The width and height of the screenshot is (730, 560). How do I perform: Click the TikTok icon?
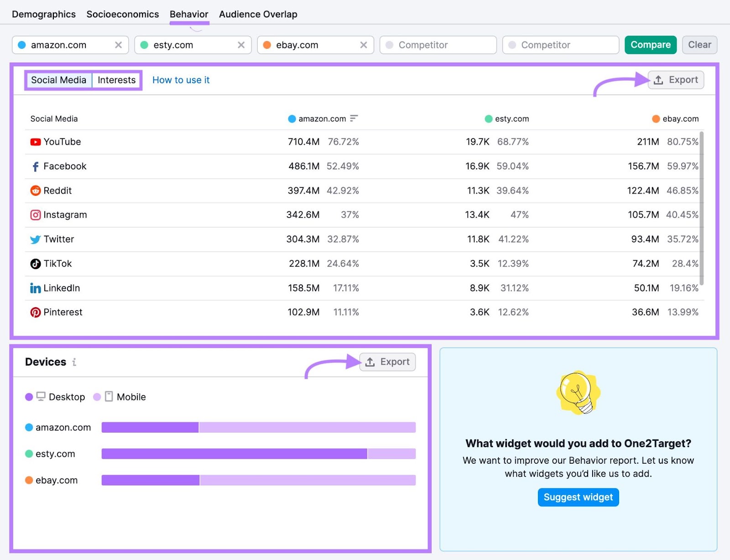click(x=35, y=263)
